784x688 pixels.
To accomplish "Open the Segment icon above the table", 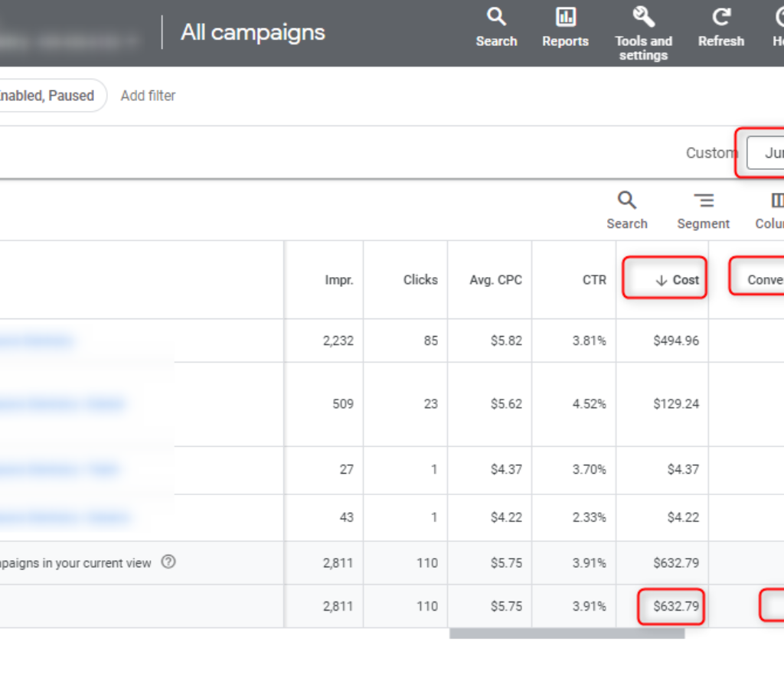I will pyautogui.click(x=703, y=201).
